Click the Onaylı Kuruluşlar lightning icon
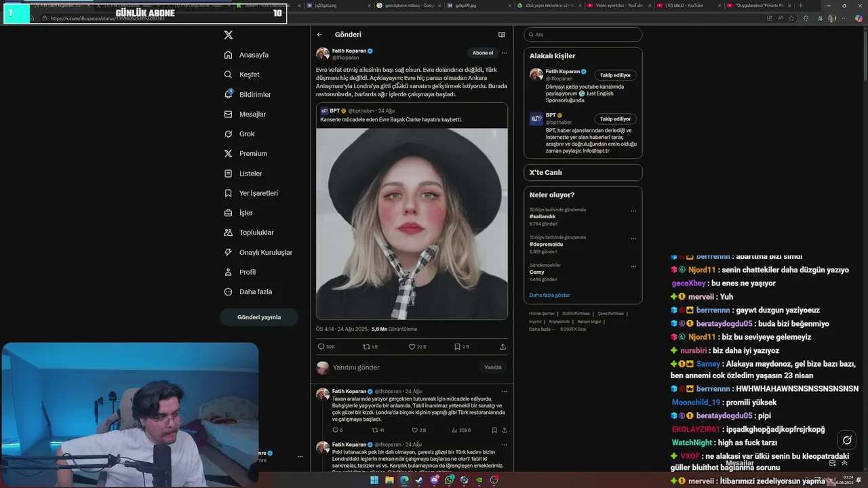 coord(229,252)
